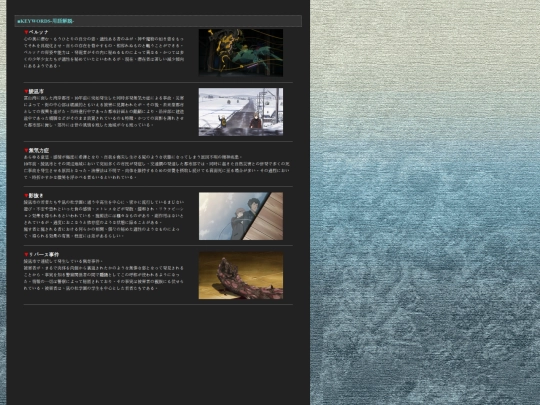Select the 無気力症 keyword heading
This screenshot has width=540, height=405.
pos(39,150)
